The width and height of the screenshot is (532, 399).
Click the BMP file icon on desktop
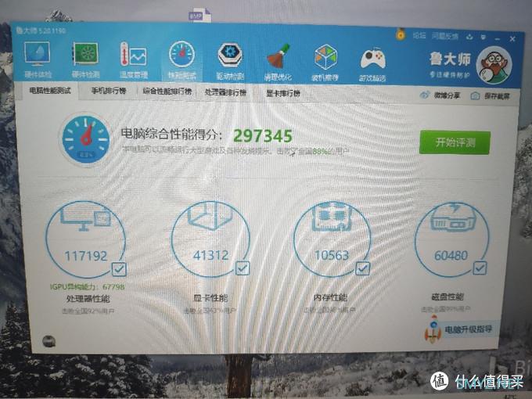pos(199,16)
